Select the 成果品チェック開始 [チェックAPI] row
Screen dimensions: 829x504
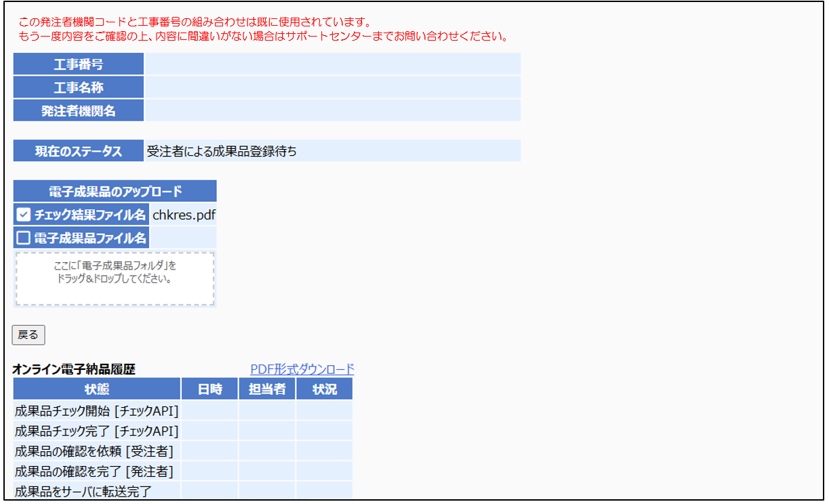97,411
